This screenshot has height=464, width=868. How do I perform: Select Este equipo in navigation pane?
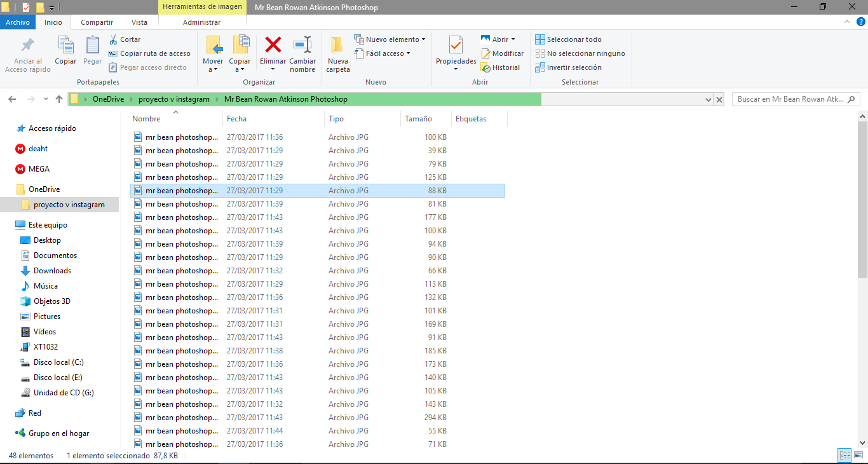point(48,225)
